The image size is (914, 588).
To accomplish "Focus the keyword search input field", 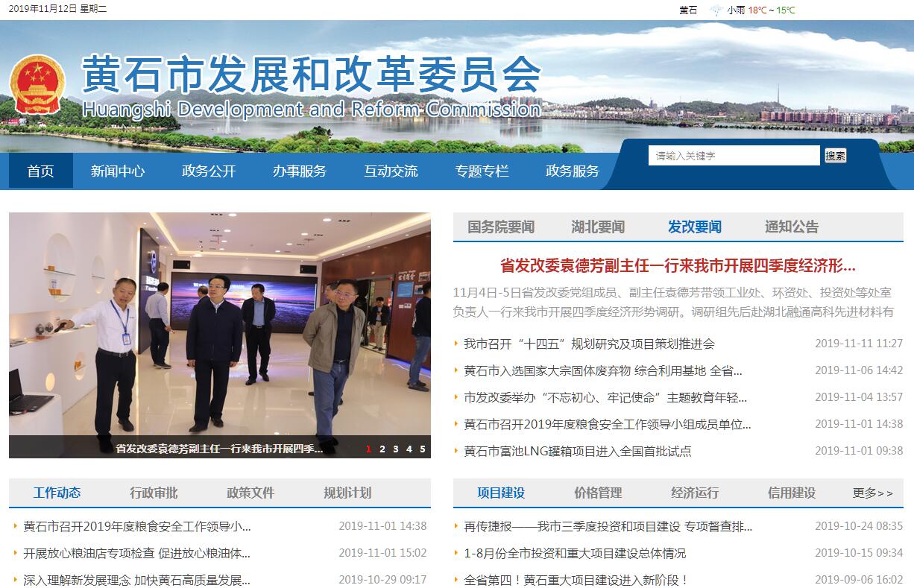I will point(734,156).
